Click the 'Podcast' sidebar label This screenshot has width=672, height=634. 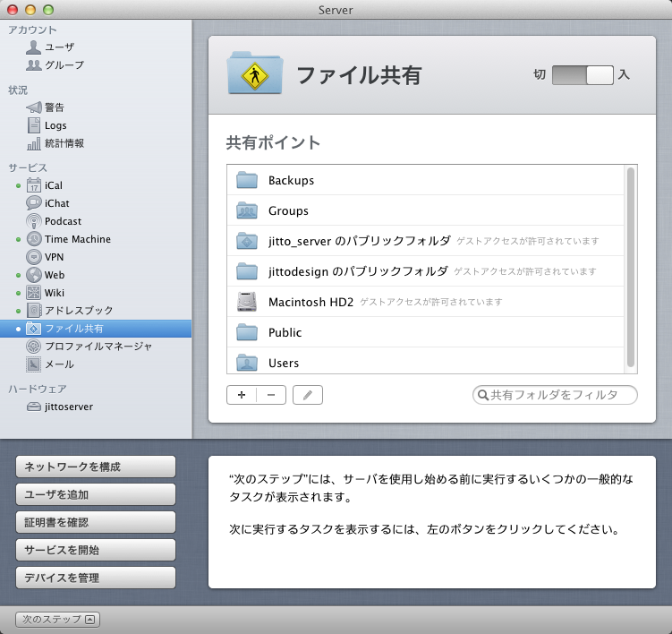[63, 221]
